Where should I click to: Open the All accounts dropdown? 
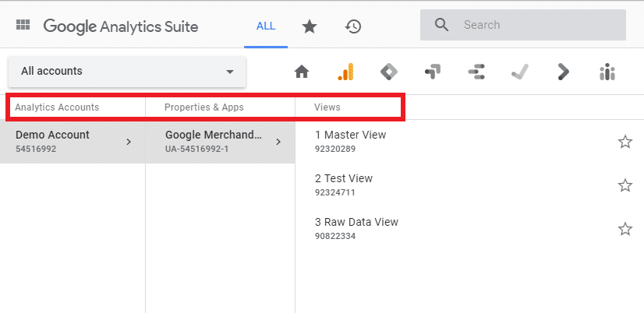click(x=127, y=72)
